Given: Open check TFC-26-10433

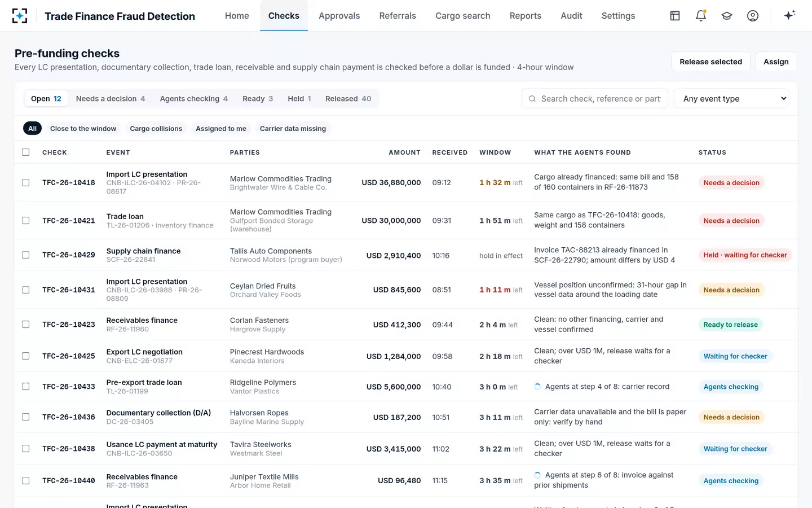Looking at the screenshot, I should point(69,387).
